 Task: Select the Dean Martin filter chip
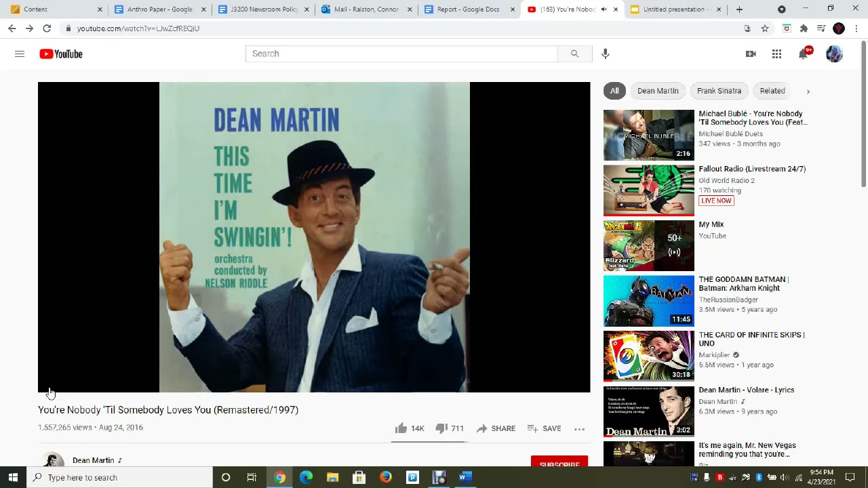(658, 91)
